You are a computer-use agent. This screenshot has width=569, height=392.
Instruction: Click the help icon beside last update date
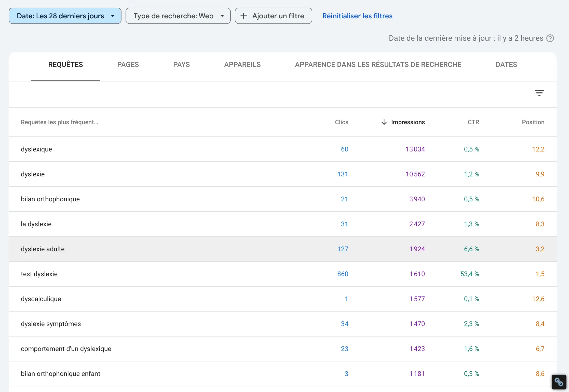point(550,38)
